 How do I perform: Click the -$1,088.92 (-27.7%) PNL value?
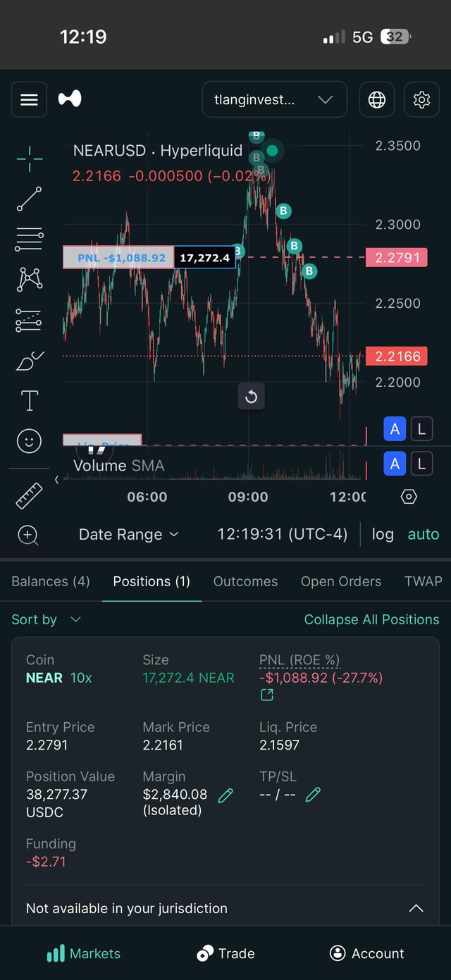(x=321, y=678)
